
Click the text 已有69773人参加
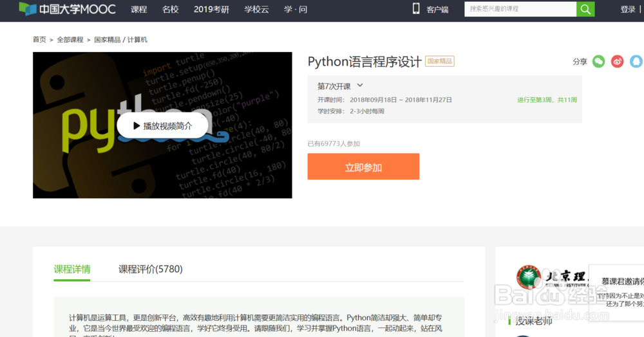click(334, 144)
